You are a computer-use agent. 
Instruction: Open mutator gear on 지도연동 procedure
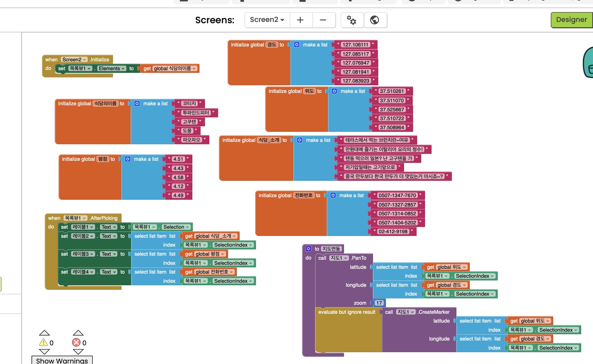point(309,249)
